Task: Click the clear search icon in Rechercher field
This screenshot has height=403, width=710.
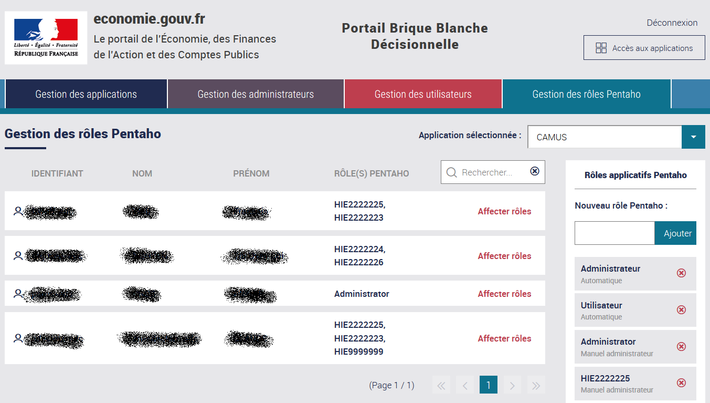Action: [x=534, y=171]
